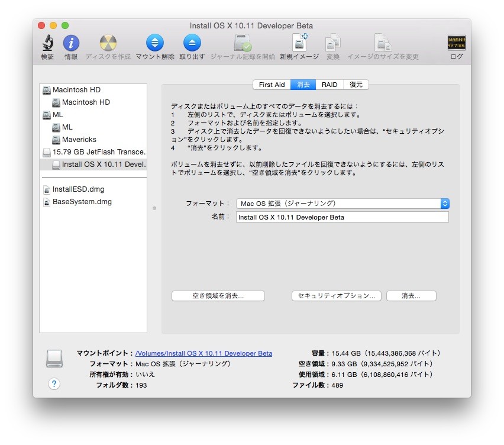504x445 pixels.
Task: Click Erase Free Space (空き領域を消去...) button
Action: click(x=218, y=296)
